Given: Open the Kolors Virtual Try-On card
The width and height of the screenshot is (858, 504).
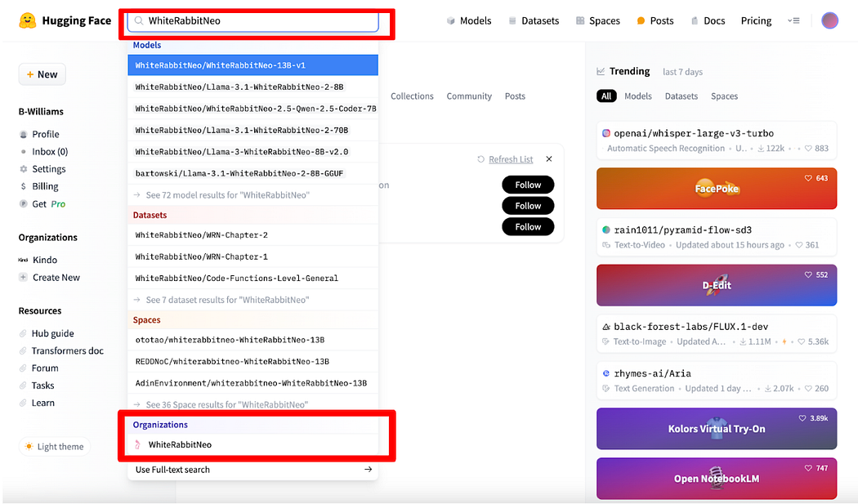Looking at the screenshot, I should pyautogui.click(x=717, y=429).
